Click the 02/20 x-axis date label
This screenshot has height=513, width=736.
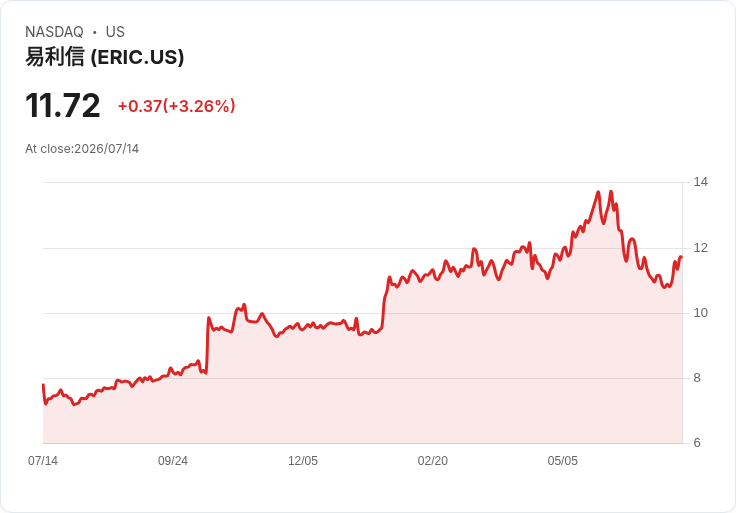tap(433, 461)
